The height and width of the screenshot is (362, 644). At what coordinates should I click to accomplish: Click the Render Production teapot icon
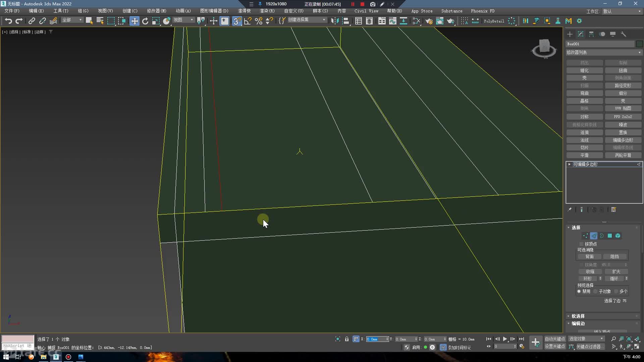450,21
